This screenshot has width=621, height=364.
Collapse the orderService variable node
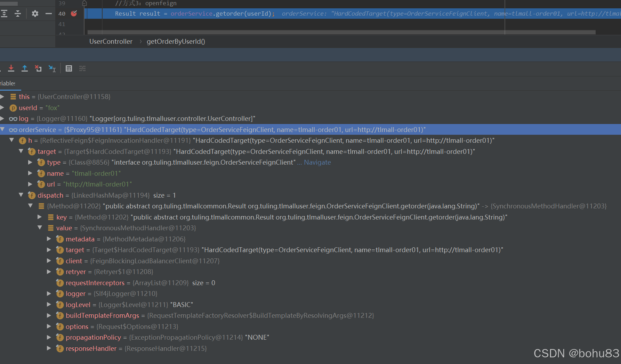tap(3, 129)
